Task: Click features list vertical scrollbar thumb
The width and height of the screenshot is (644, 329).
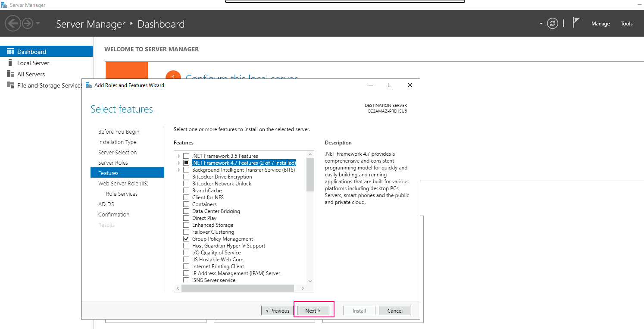Action: [x=310, y=175]
